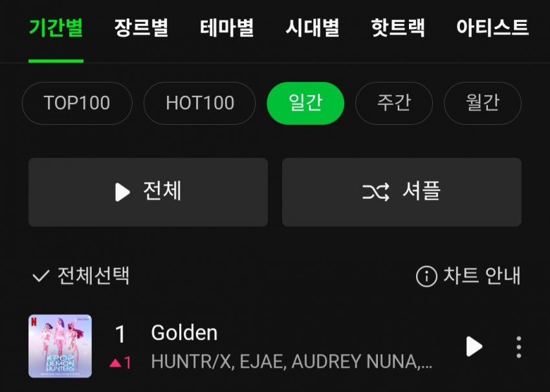This screenshot has width=550, height=392.
Task: Click the play triangle in the 전체 button
Action: point(122,192)
